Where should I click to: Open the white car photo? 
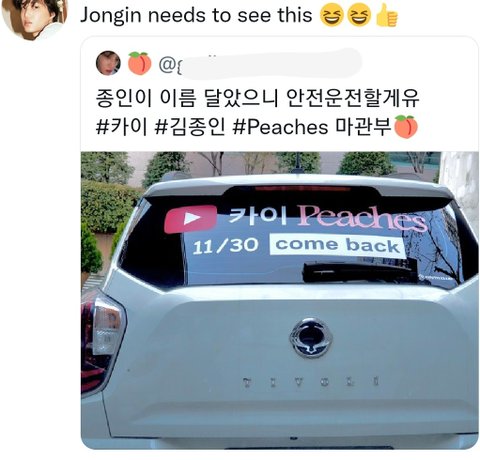[x=279, y=300]
